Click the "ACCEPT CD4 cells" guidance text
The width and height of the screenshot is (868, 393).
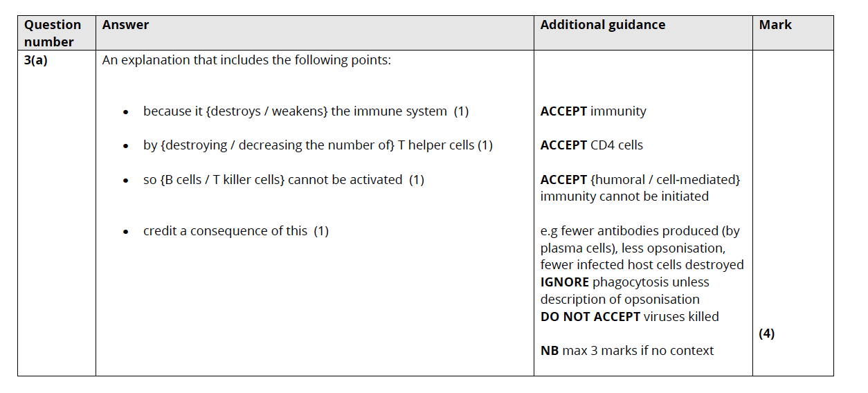(591, 145)
